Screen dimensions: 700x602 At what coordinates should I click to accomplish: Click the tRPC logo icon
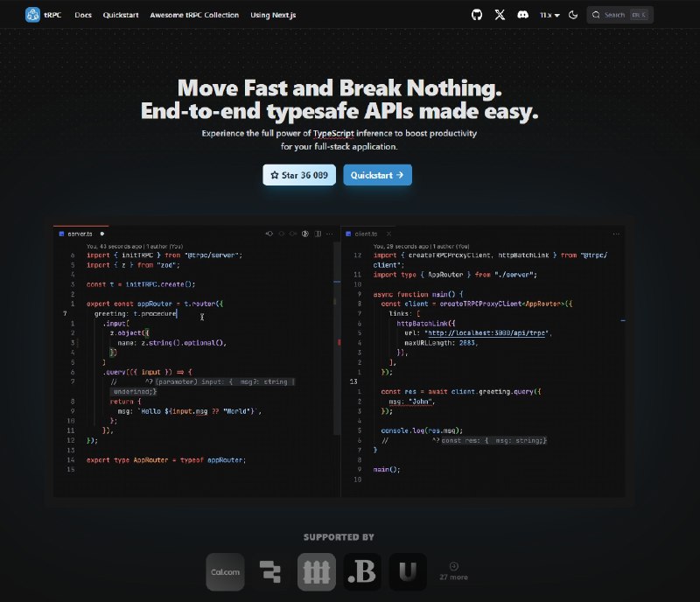32,15
